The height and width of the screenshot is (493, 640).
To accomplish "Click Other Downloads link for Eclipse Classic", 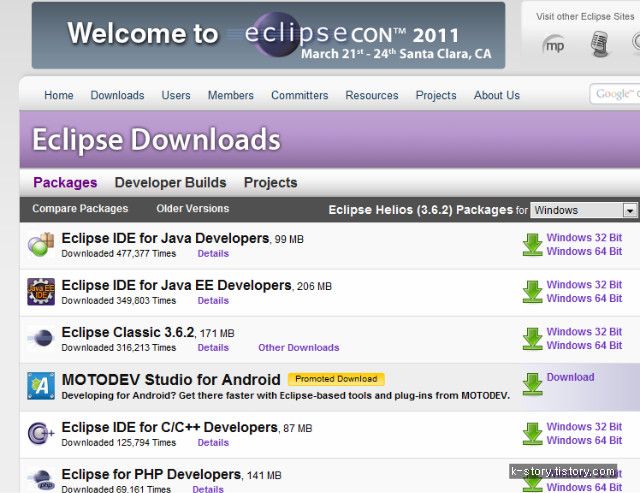I will pos(299,348).
